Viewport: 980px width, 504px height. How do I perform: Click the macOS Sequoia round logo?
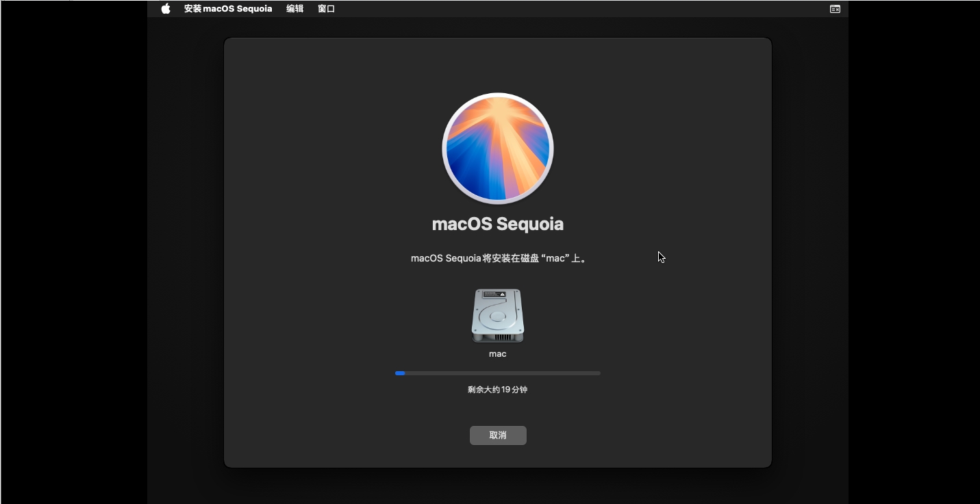pos(498,149)
